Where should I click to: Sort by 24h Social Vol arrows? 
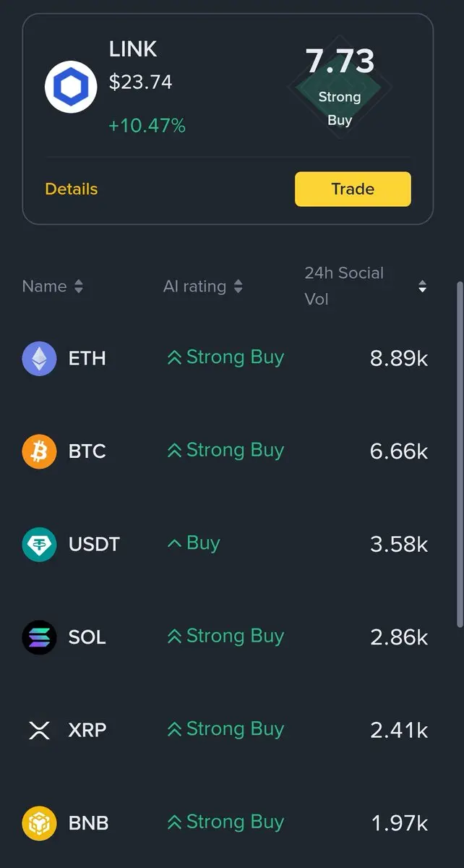(x=422, y=286)
